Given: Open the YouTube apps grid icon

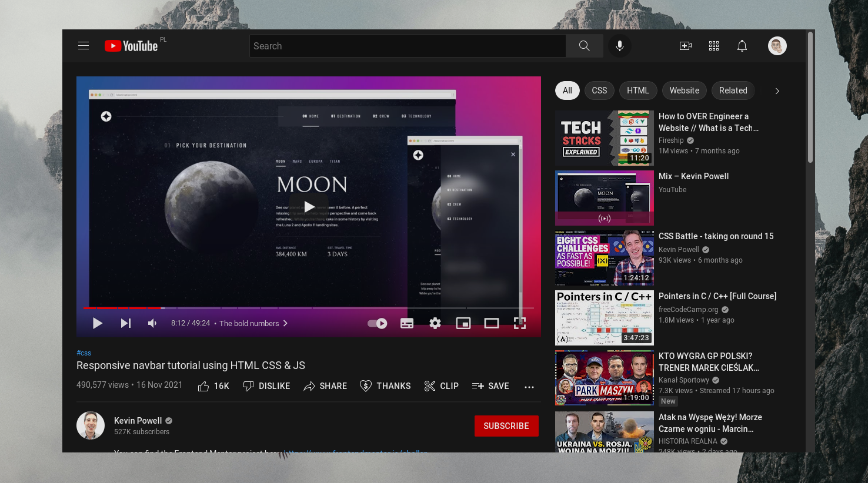Looking at the screenshot, I should pyautogui.click(x=714, y=46).
